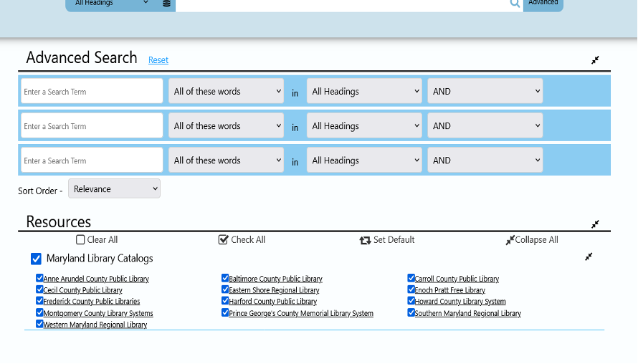Focus the first Enter a Search Term field
Screen dimensions: 638x364
click(x=92, y=91)
